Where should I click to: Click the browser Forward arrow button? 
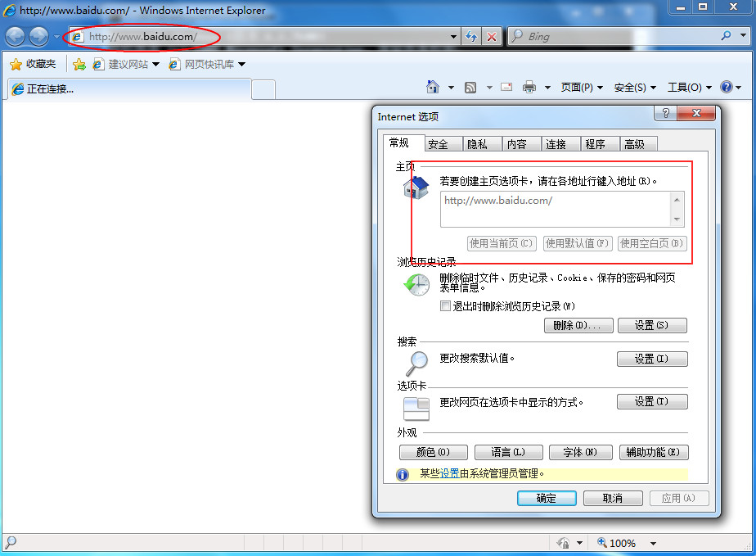click(x=39, y=37)
